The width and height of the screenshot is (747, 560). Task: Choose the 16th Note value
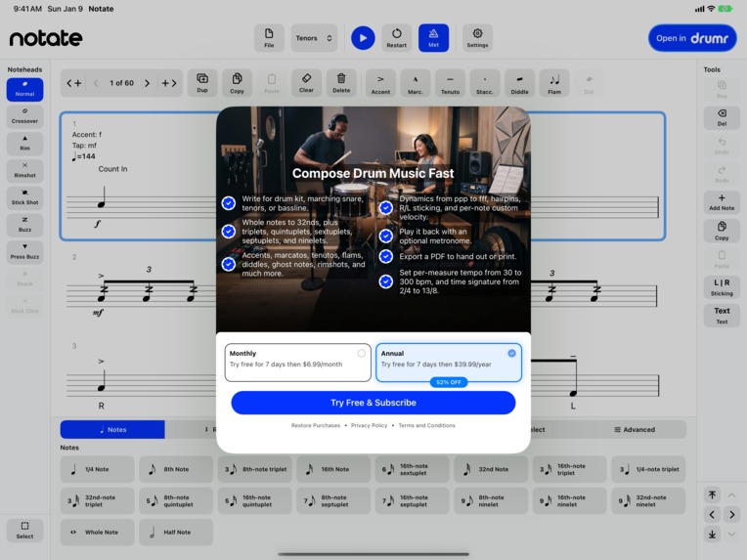pyautogui.click(x=333, y=469)
